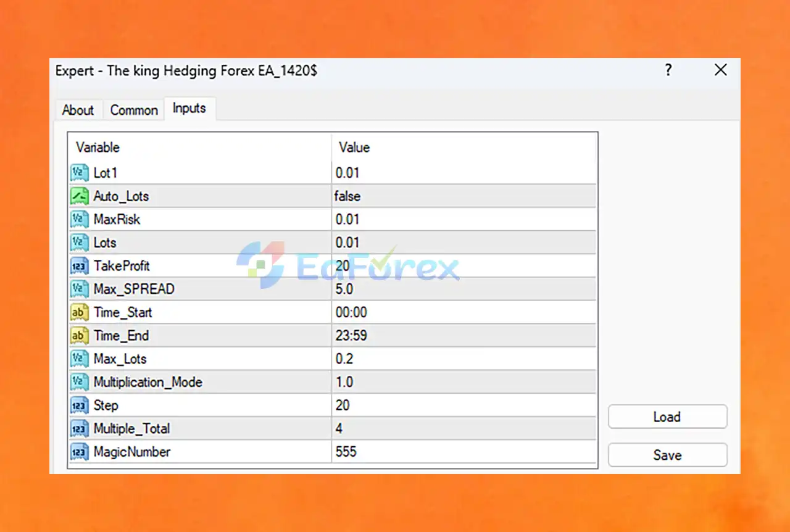The width and height of the screenshot is (790, 532).
Task: Click the Auto_Lots variable name
Action: [x=121, y=196]
